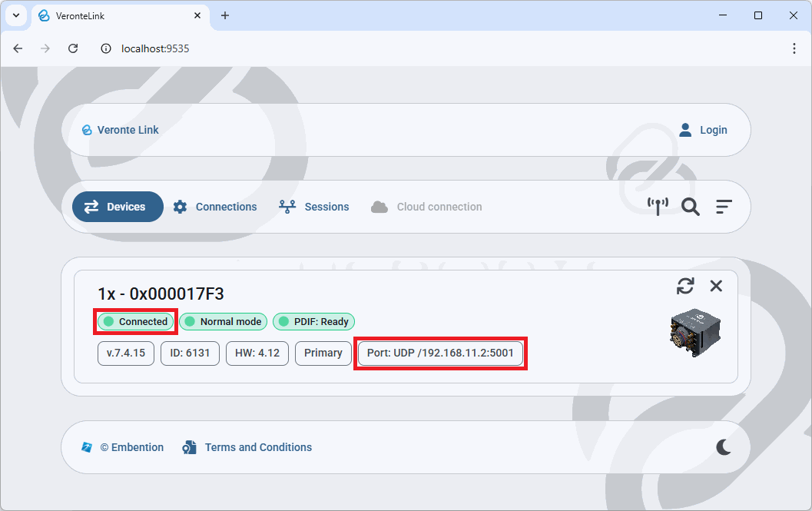The width and height of the screenshot is (812, 511).
Task: Click the sort/filter lines icon
Action: click(724, 207)
